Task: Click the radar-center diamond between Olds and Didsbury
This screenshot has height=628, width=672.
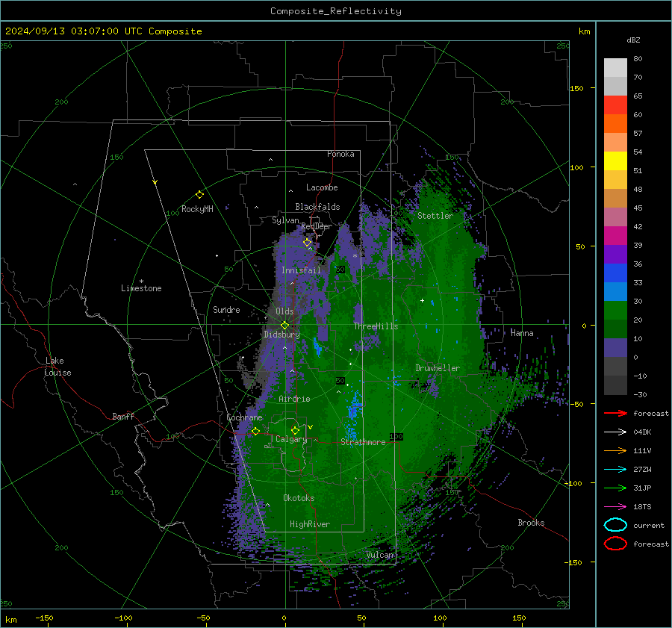Action: coord(284,326)
